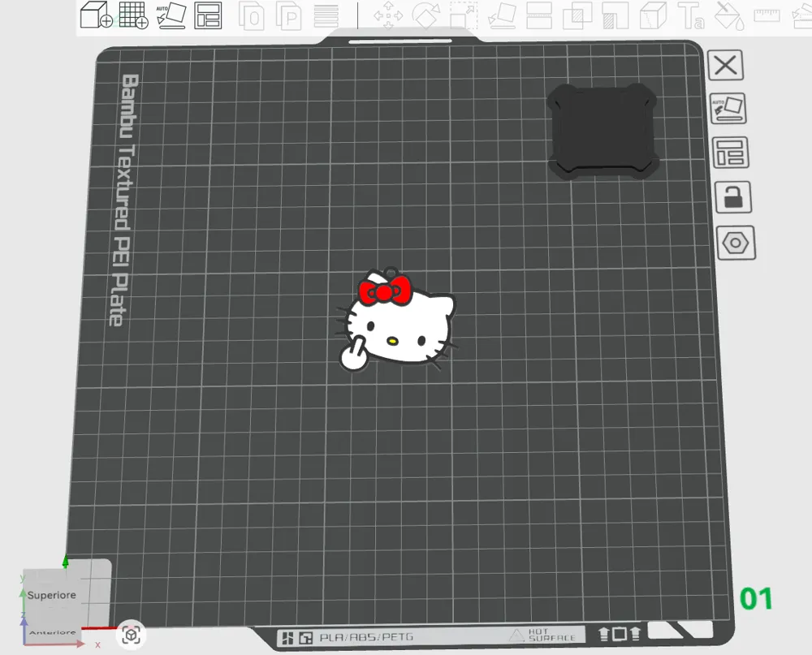Select the Seam painting tool
This screenshot has height=655, width=812.
(653, 15)
